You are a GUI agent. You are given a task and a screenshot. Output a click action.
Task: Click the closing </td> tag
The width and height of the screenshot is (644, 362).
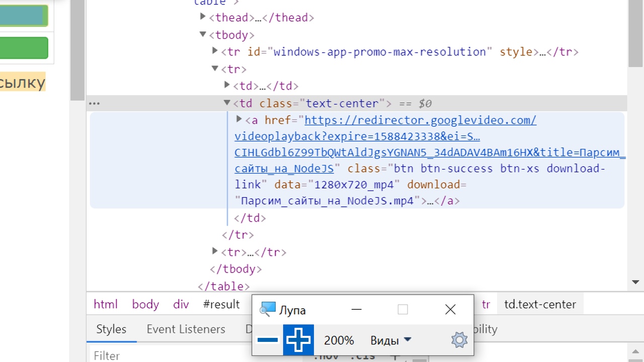pos(250,218)
